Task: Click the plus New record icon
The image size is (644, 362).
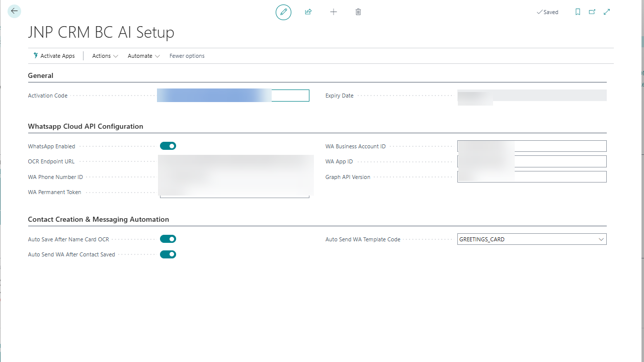Action: pos(333,12)
